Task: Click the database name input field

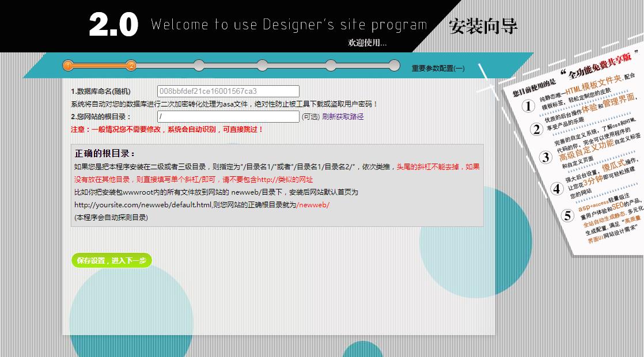Action: 228,91
